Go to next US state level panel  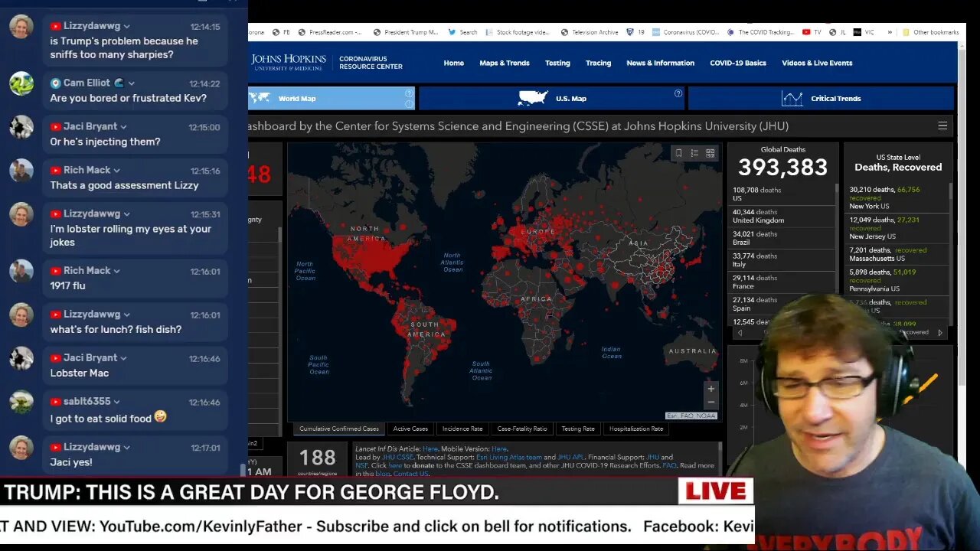(x=940, y=332)
